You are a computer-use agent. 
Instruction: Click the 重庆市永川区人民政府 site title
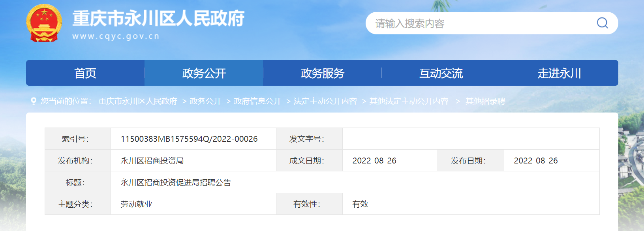[x=158, y=19]
